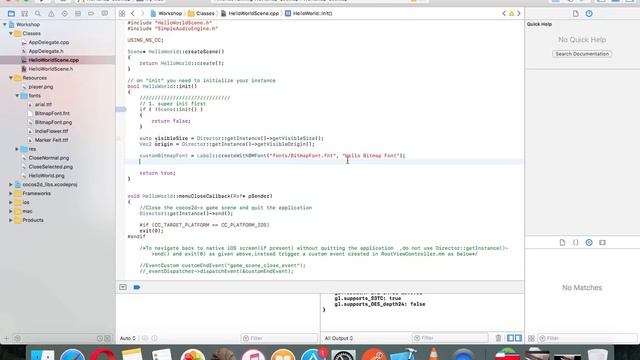
Task: Toggle the console pane
Action: 518,338
